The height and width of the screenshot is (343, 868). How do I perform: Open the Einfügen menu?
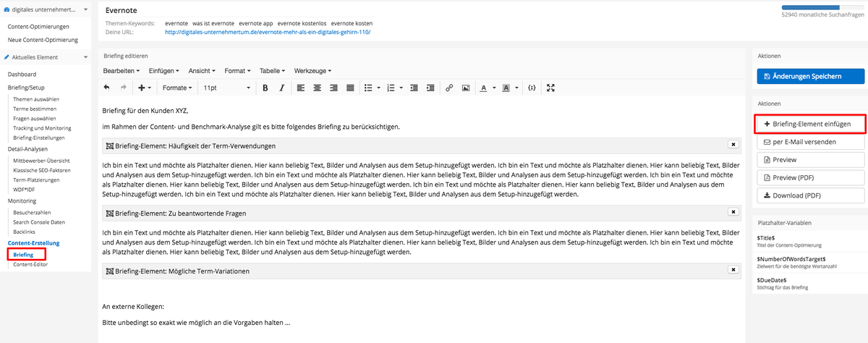coord(164,71)
